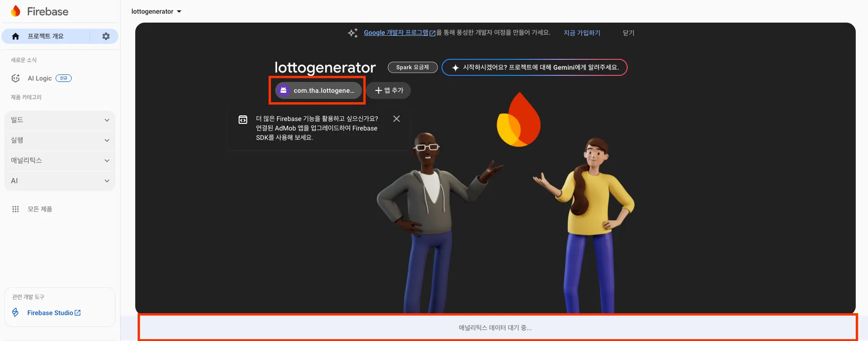Click the sparkle icon in developer program banner
868x341 pixels.
point(353,32)
